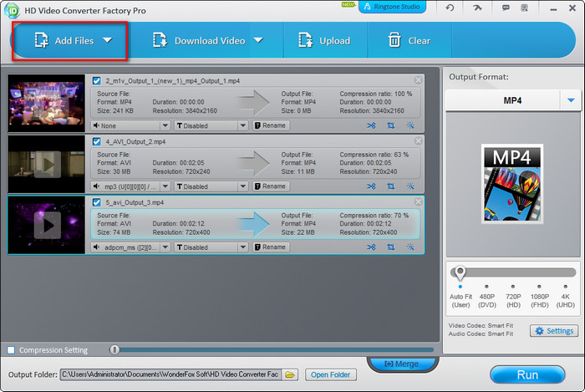Screen dimensions: 585x392
Task: Expand the Download Video dropdown arrow
Action: tap(258, 40)
